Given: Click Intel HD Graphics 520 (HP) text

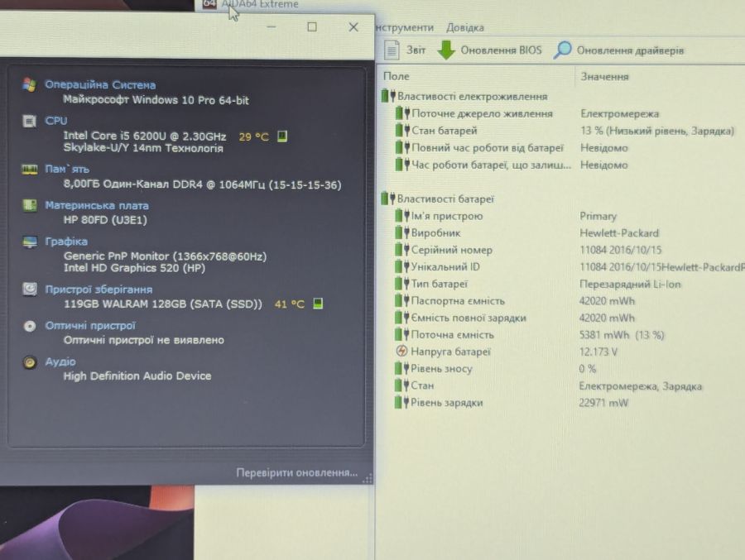Looking at the screenshot, I should 134,268.
